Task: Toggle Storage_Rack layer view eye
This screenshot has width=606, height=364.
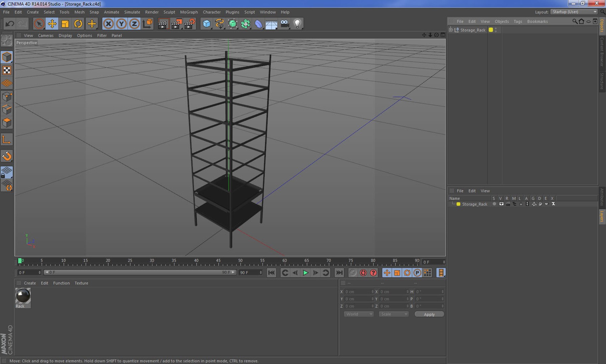Action: coord(501,204)
